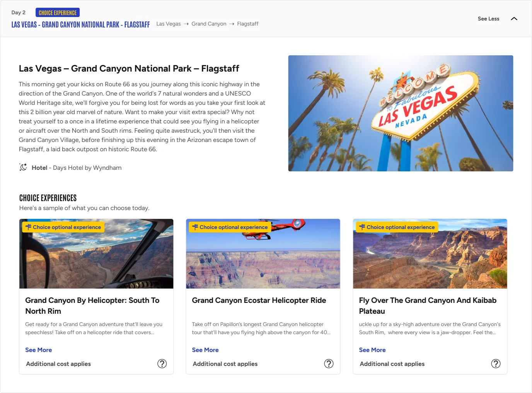Image resolution: width=532 pixels, height=393 pixels.
Task: Open cost help icon on Ecostar Helicopter card
Action: tap(329, 364)
